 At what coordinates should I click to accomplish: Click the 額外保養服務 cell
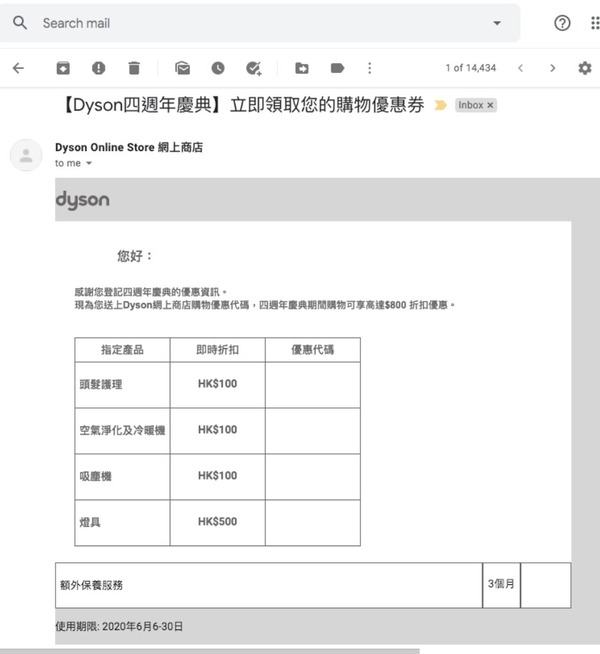(269, 585)
